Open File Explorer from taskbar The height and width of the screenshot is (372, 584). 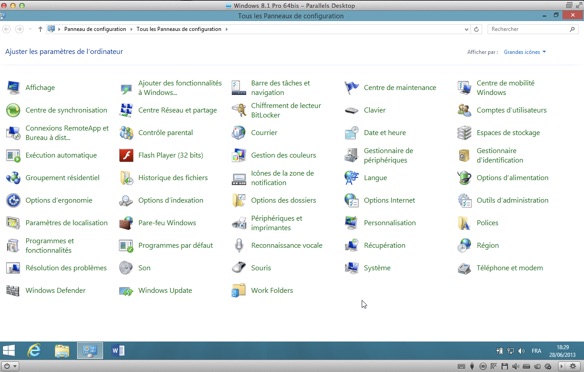[62, 351]
